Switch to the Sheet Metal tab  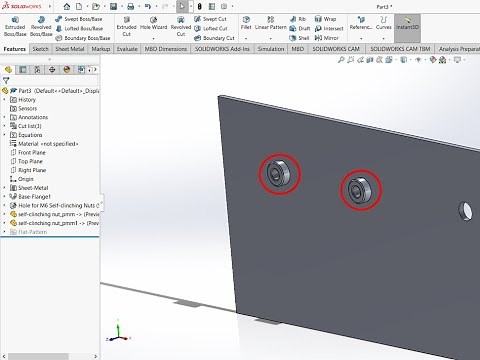click(x=70, y=49)
